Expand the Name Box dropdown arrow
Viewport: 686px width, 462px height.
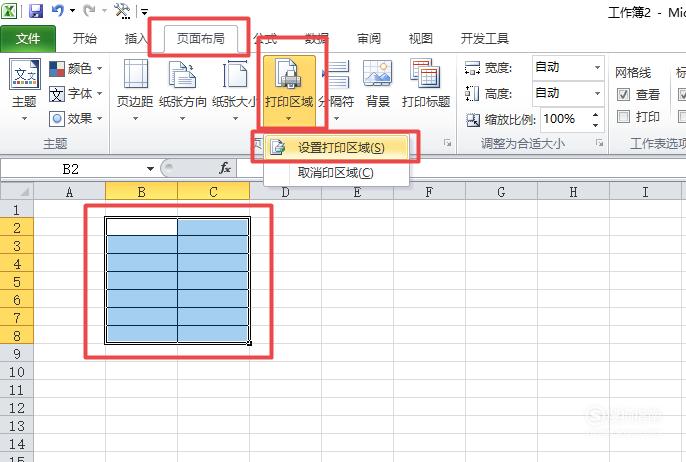point(150,169)
